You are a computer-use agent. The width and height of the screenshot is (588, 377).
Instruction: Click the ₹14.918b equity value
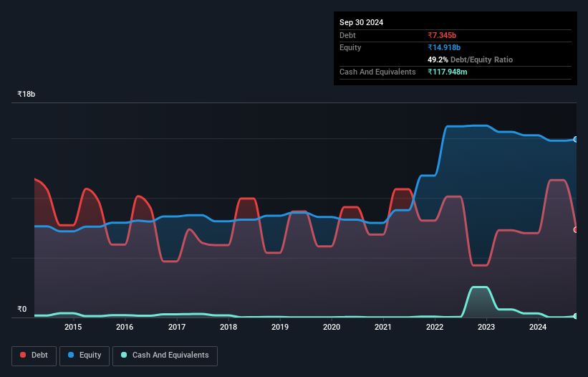(x=444, y=47)
